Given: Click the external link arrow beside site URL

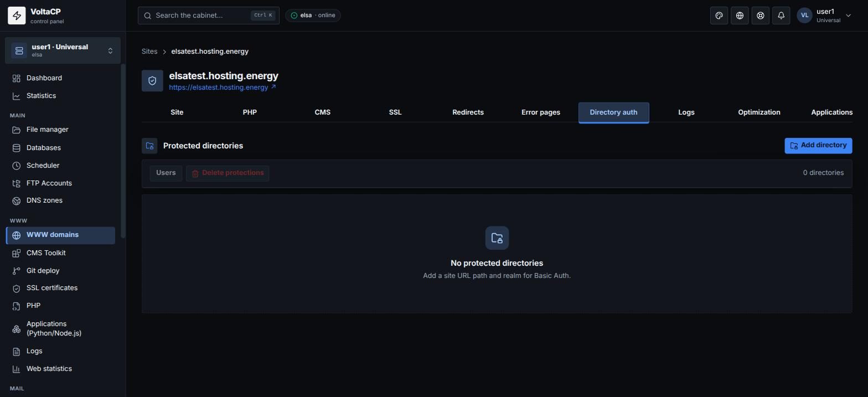Looking at the screenshot, I should pyautogui.click(x=273, y=87).
